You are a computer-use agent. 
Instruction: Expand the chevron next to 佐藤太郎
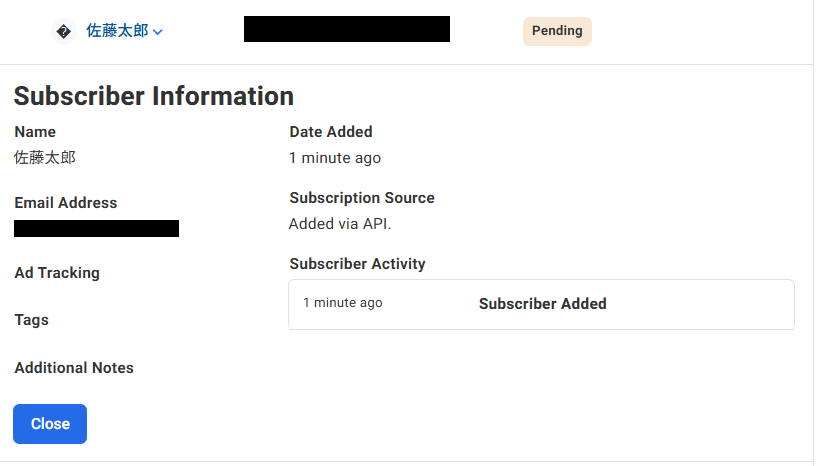tap(158, 32)
